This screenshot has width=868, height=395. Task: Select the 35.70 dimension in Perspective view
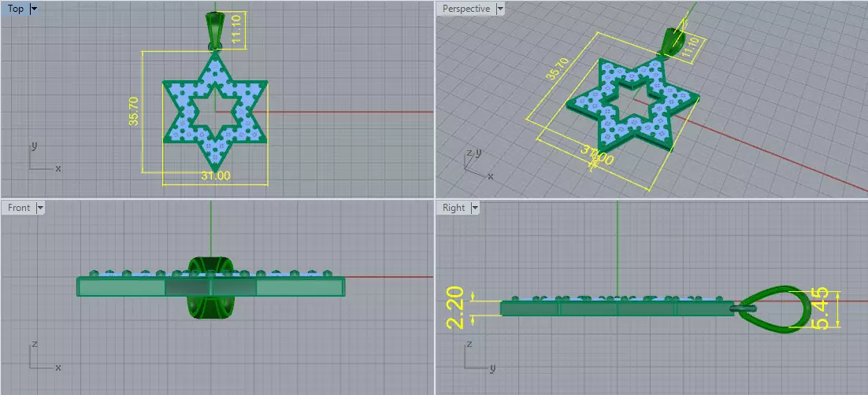point(558,68)
